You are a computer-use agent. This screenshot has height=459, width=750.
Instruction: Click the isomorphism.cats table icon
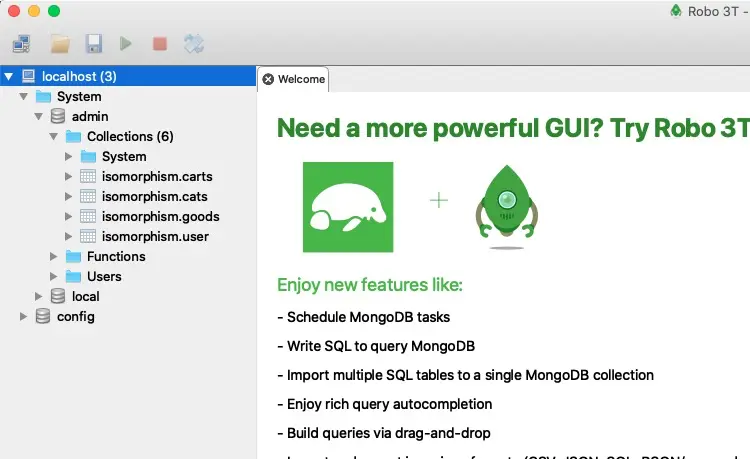88,197
